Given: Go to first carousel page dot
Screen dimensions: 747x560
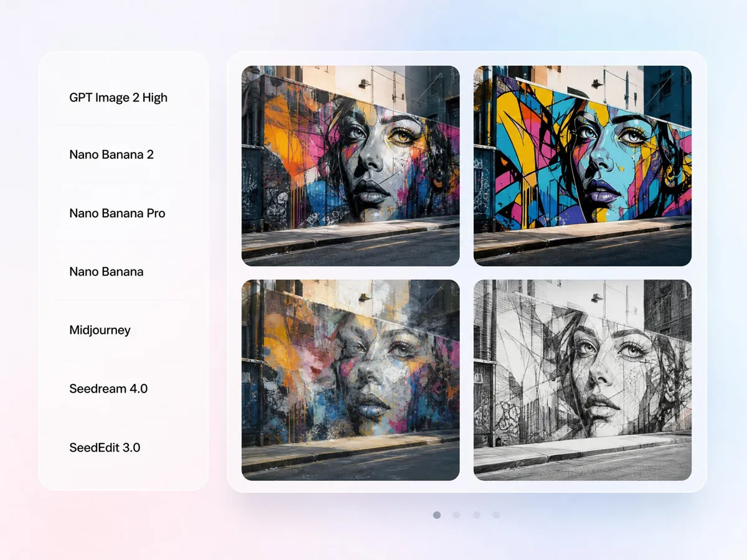Looking at the screenshot, I should point(437,515).
